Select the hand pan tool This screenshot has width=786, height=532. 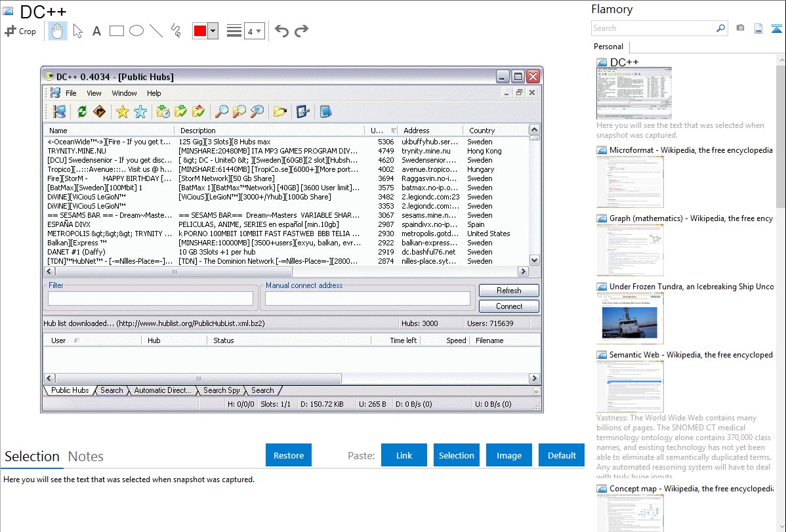[x=57, y=31]
